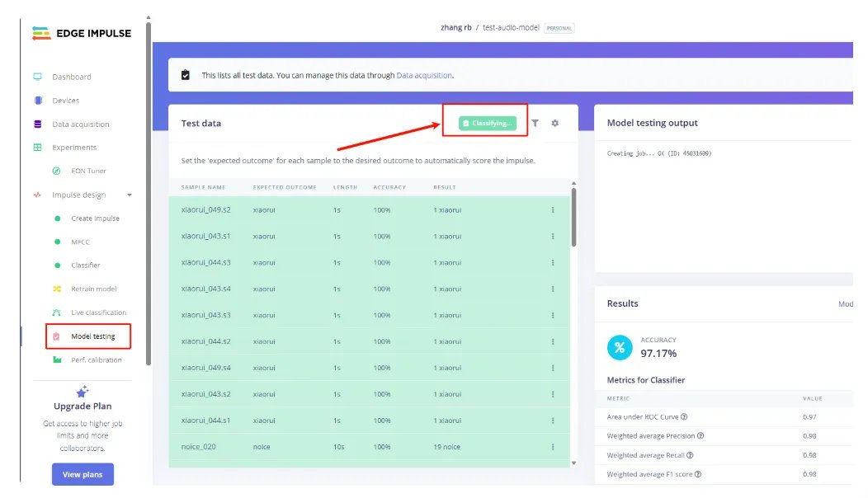
Task: Click the Model testing clipboard icon
Action: pos(56,336)
